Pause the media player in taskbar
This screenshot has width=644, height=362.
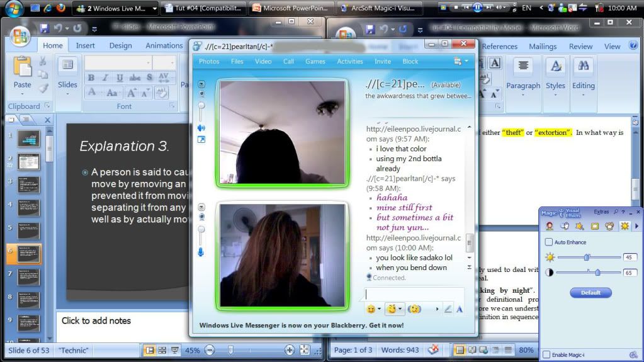coord(477,8)
